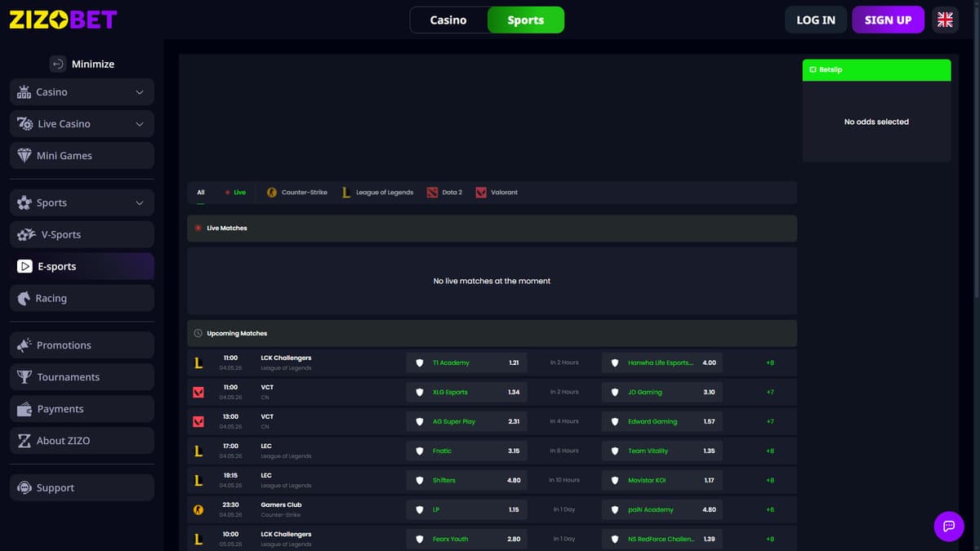Screen dimensions: 980x551
Task: Select the All filter tab
Action: pyautogui.click(x=201, y=193)
